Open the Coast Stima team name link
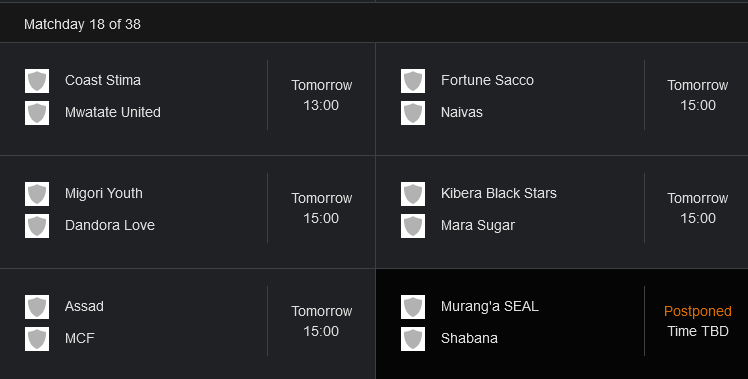748x379 pixels. tap(103, 80)
